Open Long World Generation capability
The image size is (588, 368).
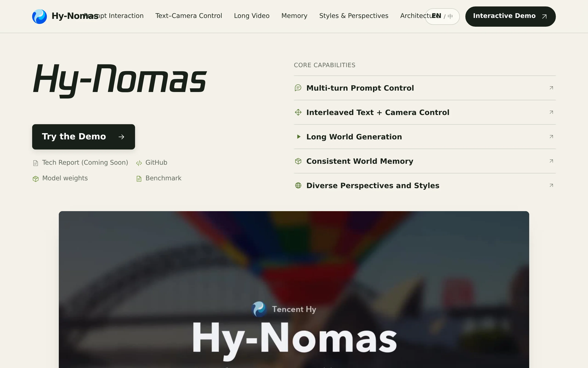pos(425,137)
